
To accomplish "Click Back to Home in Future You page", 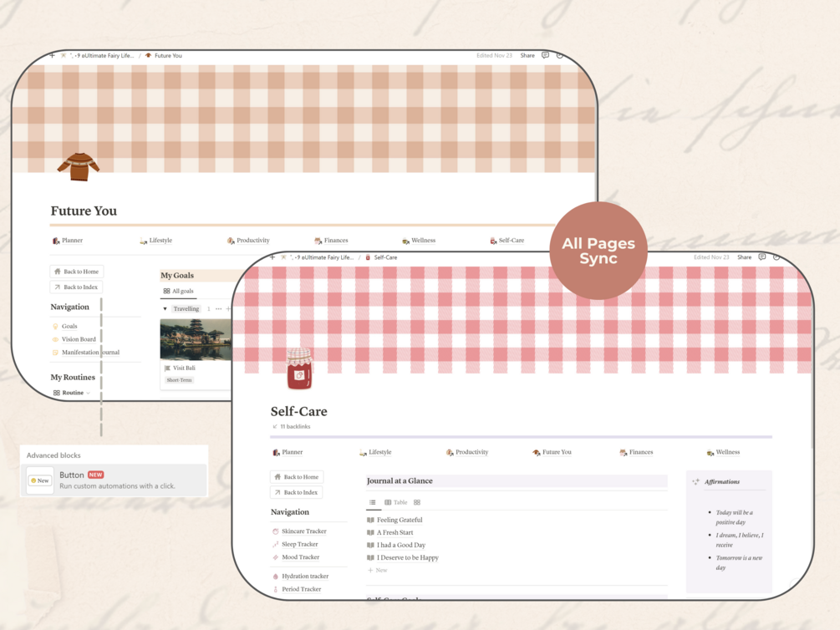I will [77, 272].
